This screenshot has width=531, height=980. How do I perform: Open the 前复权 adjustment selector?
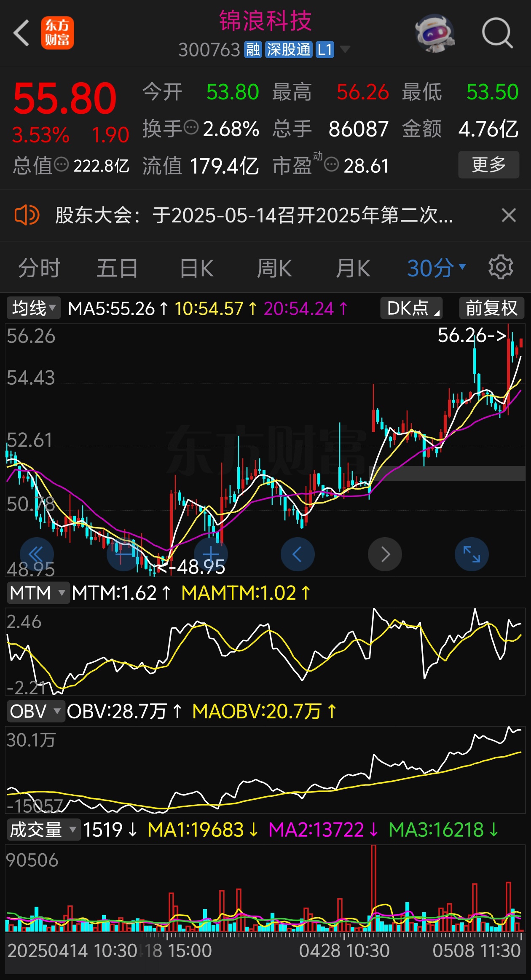(x=491, y=308)
